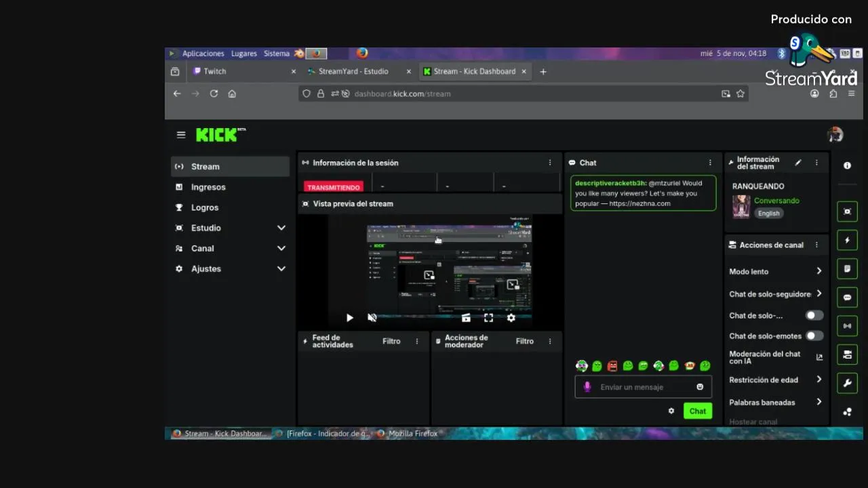Expand Palabras baneadas options

819,402
